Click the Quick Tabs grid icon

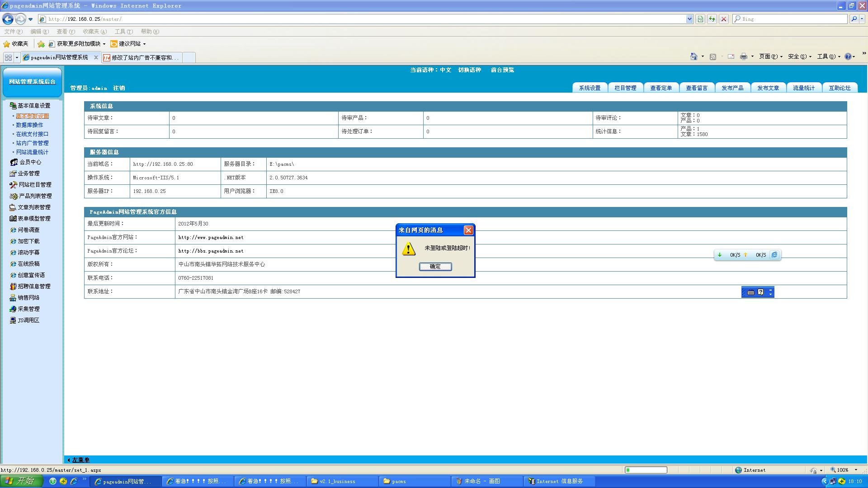point(8,57)
